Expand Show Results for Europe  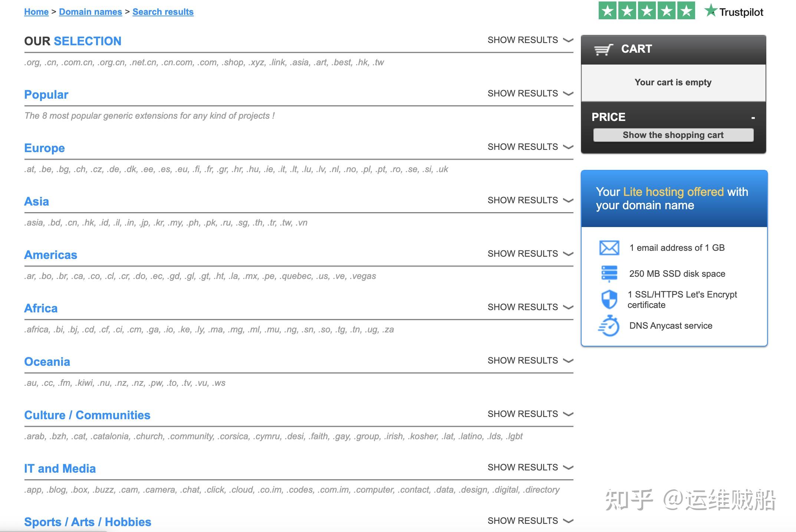point(530,147)
